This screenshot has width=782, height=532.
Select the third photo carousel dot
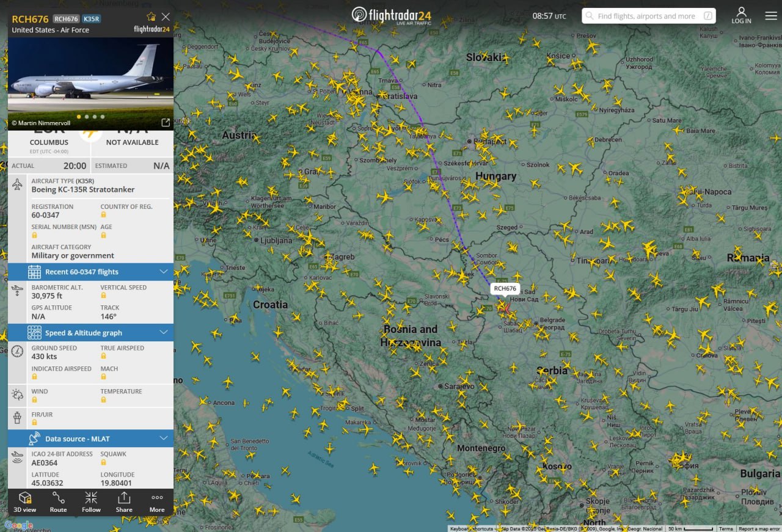coord(95,117)
